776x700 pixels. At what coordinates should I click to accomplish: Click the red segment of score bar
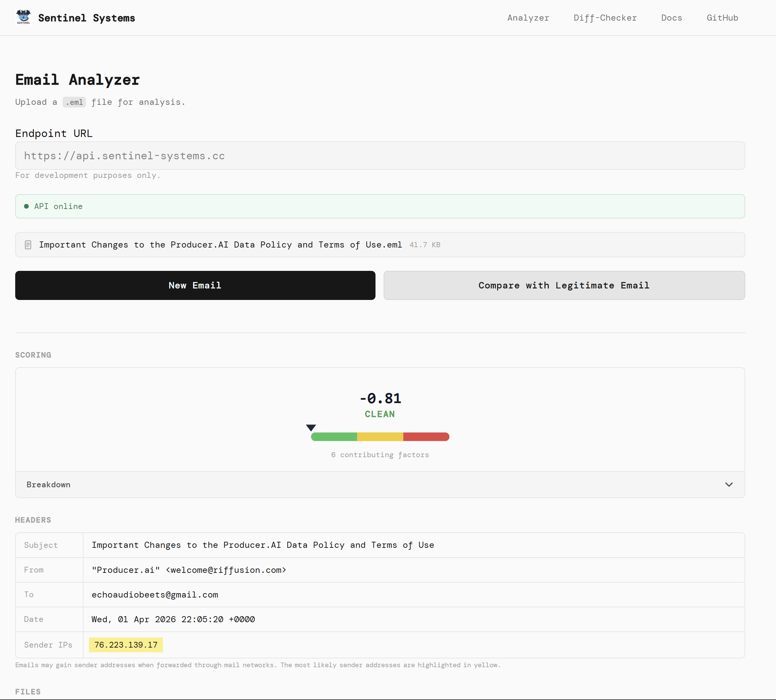point(426,437)
